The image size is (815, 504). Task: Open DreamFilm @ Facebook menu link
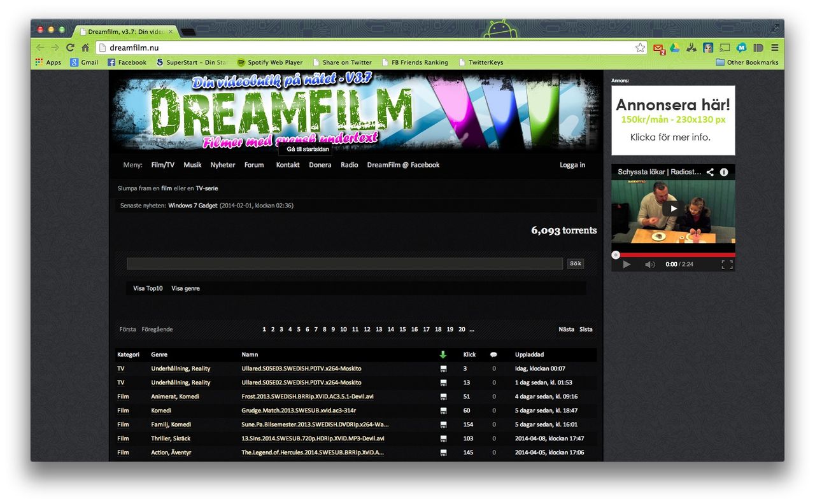(403, 165)
